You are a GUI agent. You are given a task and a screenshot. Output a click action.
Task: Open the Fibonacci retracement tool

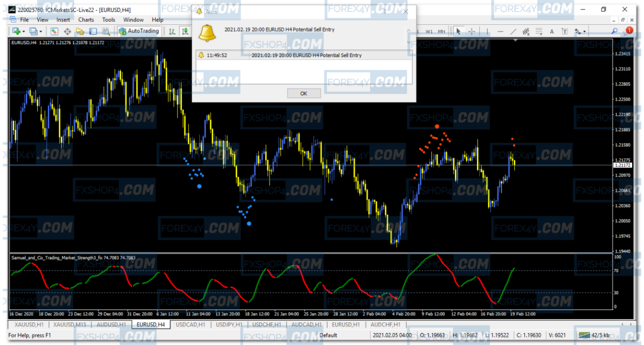click(539, 31)
